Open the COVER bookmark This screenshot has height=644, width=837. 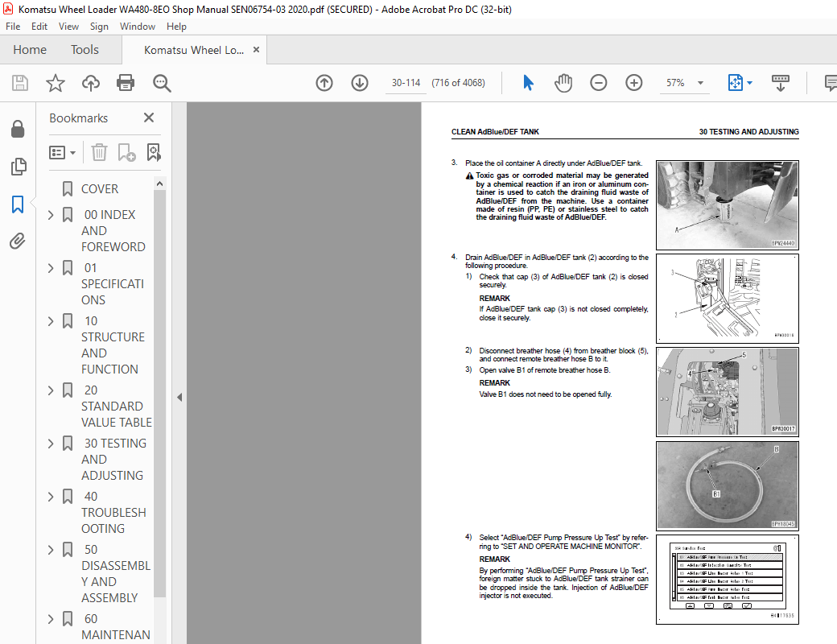click(x=100, y=189)
